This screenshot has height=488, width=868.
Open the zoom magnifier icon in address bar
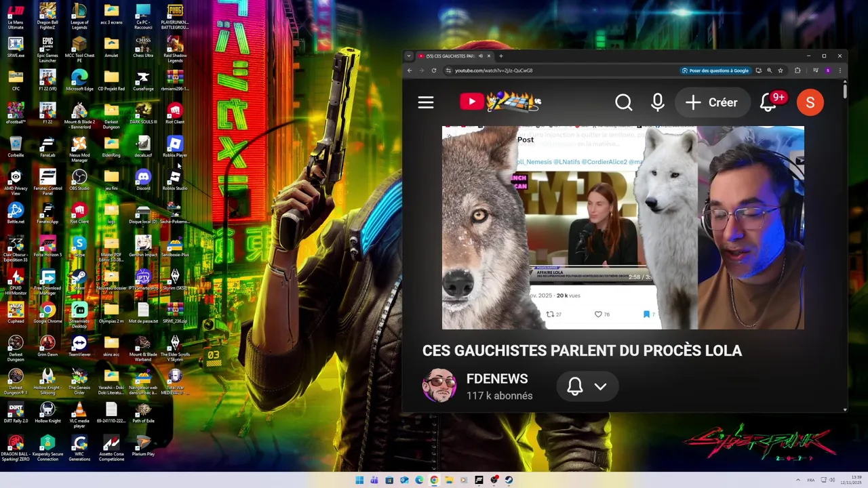pos(769,70)
